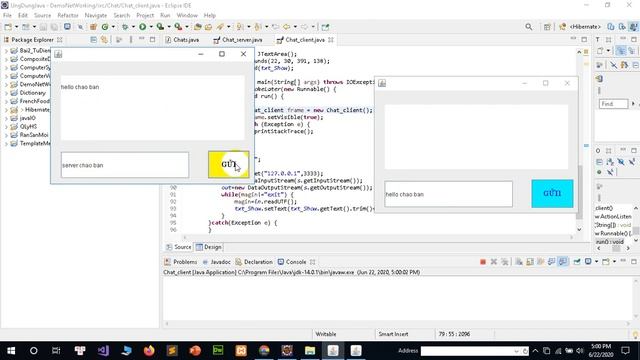Toggle the highlighted sort icon in right panel
The width and height of the screenshot is (640, 360).
pos(620,51)
